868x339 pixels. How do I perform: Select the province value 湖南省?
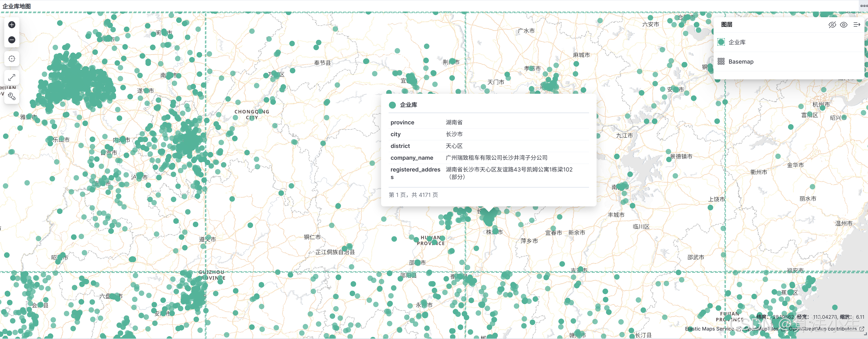[454, 122]
